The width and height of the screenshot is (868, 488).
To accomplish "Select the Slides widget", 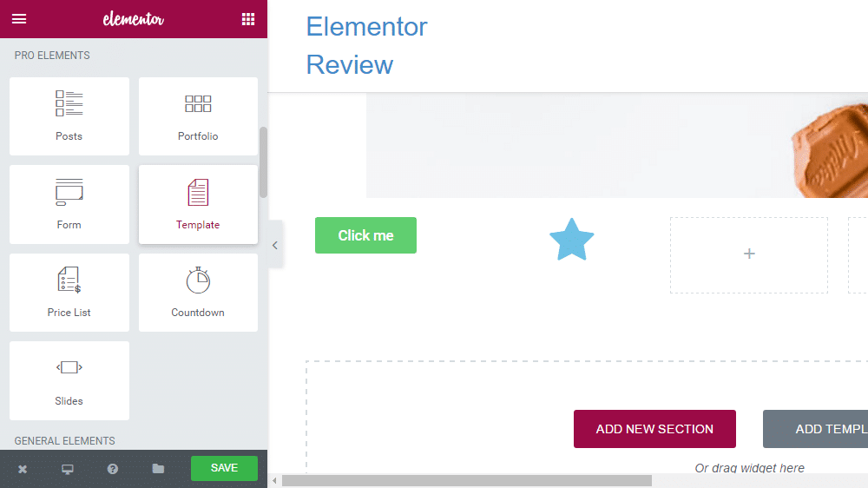I will point(69,380).
